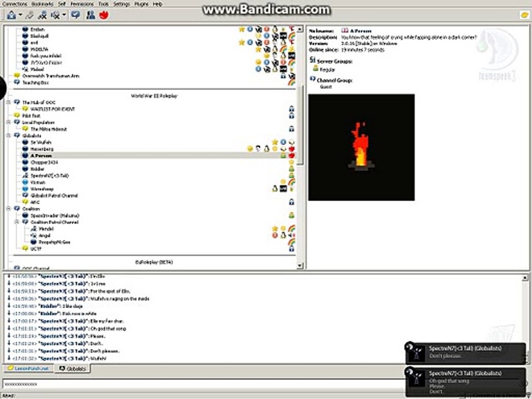Click the "Don't please." SpectreN7 notification popup
This screenshot has height=399, width=532.
pyautogui.click(x=465, y=354)
